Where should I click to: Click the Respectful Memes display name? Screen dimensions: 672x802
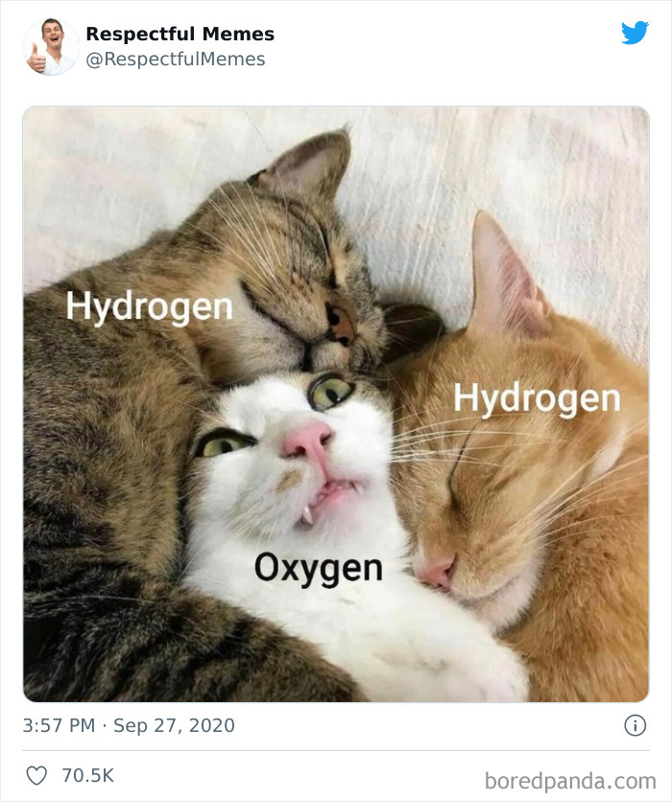pos(180,34)
